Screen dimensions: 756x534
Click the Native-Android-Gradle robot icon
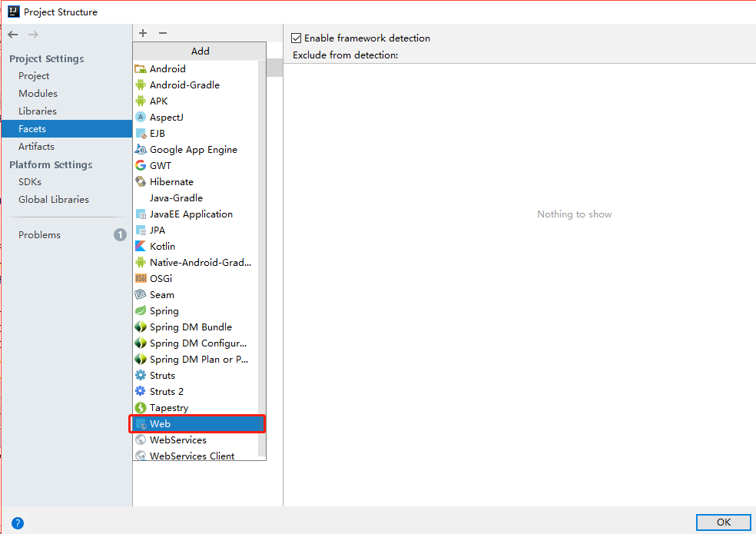[141, 263]
